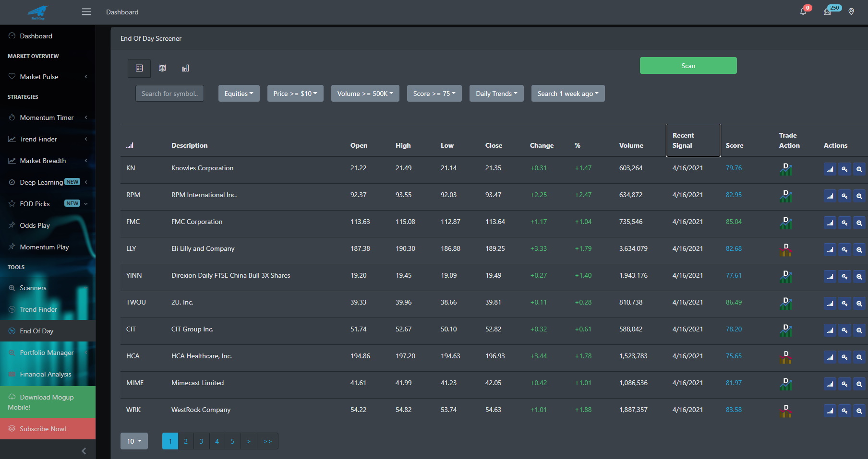Click the downtrend trade action icon for WRK
This screenshot has height=459, width=868.
[786, 411]
